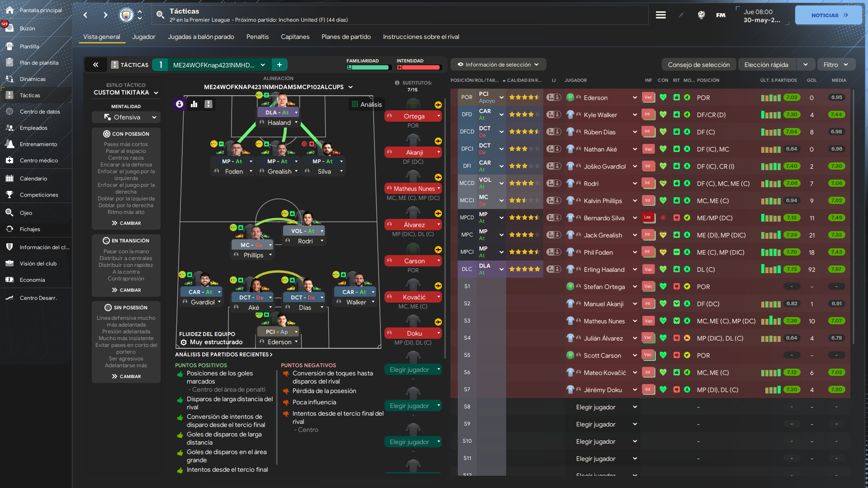The width and height of the screenshot is (868, 488).
Task: Switch to the Capitanes tab
Action: pos(295,37)
